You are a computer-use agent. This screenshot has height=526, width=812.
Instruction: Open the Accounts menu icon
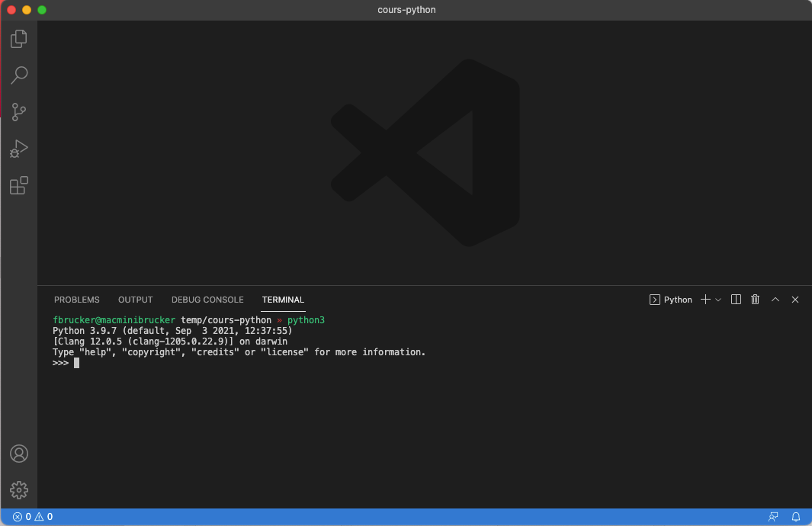click(x=19, y=454)
